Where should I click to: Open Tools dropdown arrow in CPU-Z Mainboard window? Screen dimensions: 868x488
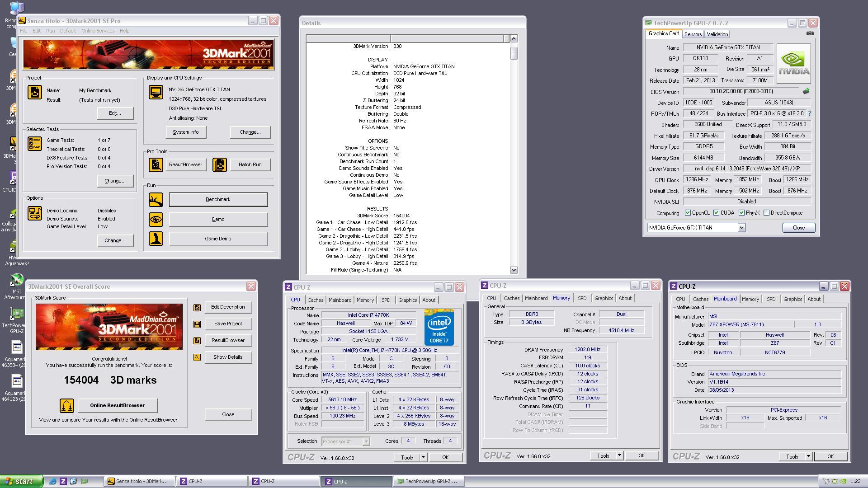tap(808, 456)
